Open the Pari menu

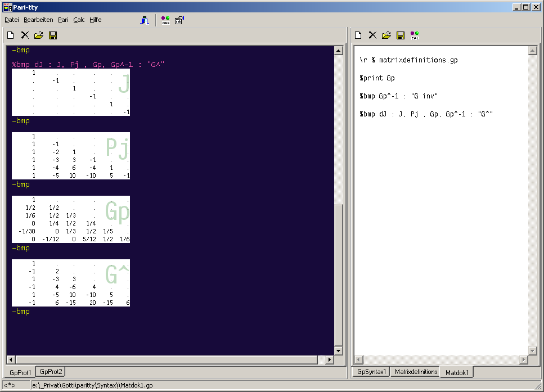tap(63, 20)
